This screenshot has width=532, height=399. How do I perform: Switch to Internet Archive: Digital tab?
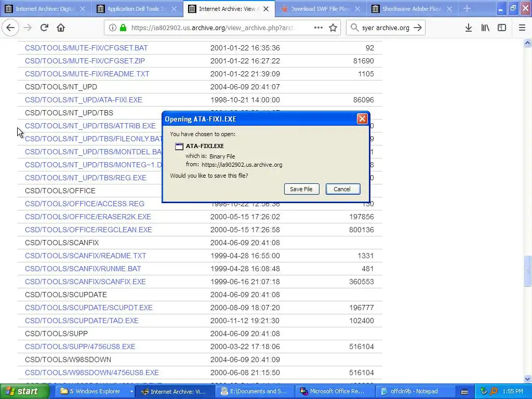(45, 9)
